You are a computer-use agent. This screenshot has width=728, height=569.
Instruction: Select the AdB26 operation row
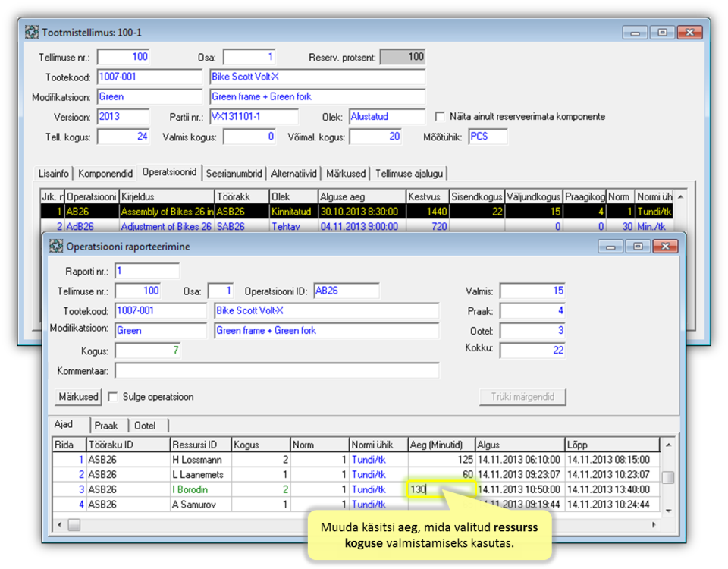point(356,226)
